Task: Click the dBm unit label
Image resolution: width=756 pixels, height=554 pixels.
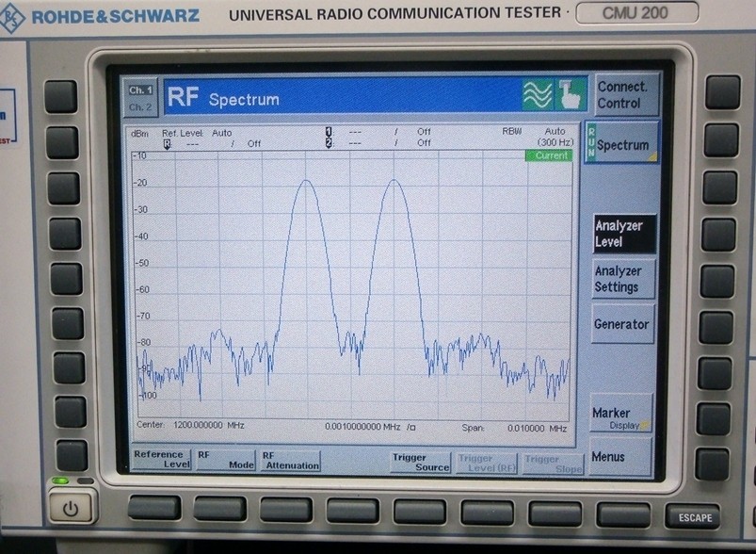Action: pos(140,133)
